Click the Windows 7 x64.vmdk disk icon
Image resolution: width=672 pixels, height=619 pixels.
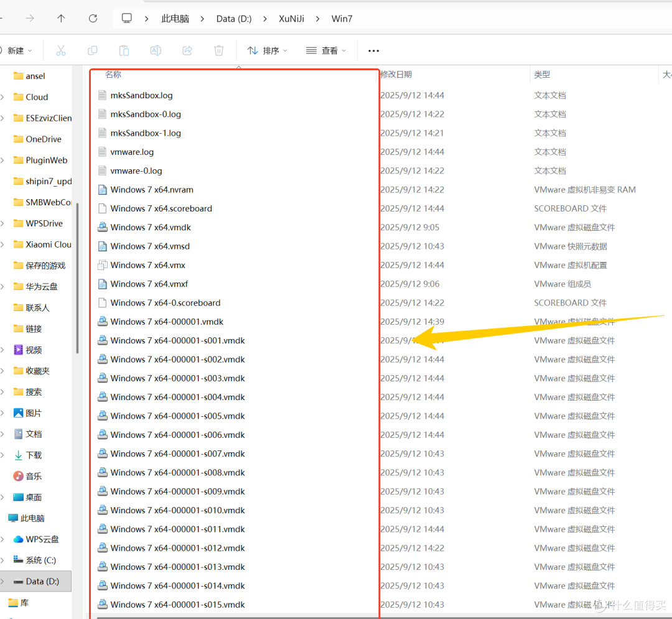pos(102,227)
